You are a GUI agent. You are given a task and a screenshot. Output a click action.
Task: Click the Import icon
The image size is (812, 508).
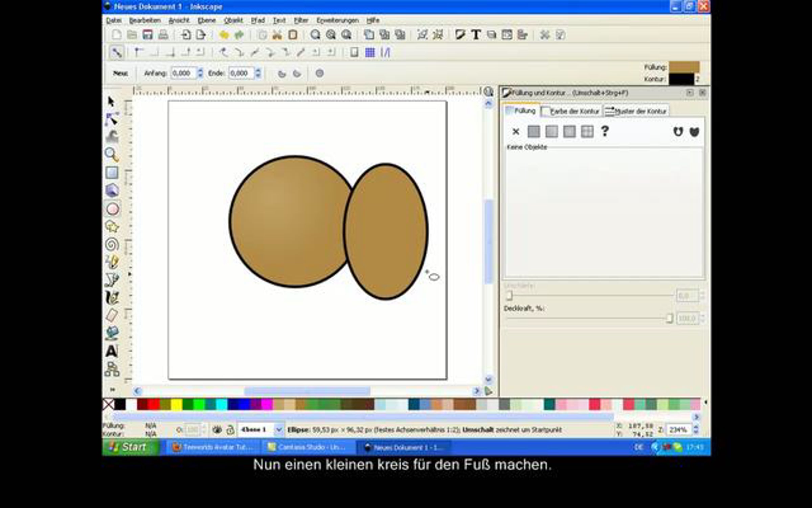(x=185, y=35)
